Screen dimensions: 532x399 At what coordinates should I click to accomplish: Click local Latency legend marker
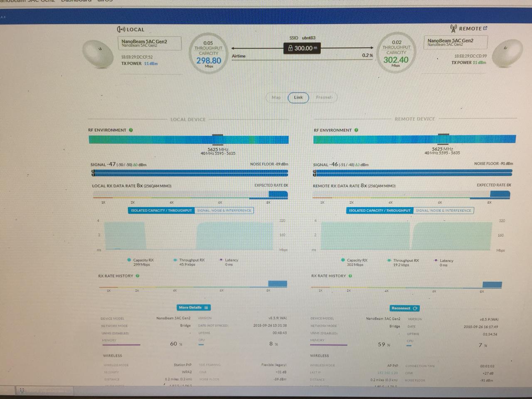pyautogui.click(x=221, y=260)
